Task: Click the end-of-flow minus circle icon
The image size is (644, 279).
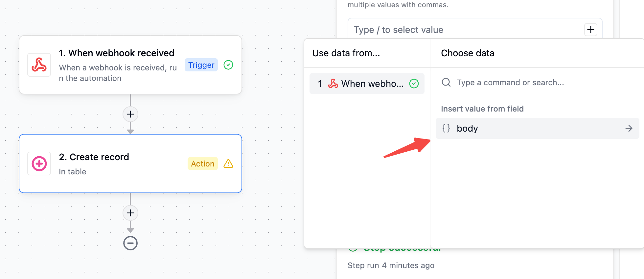Action: 130,243
